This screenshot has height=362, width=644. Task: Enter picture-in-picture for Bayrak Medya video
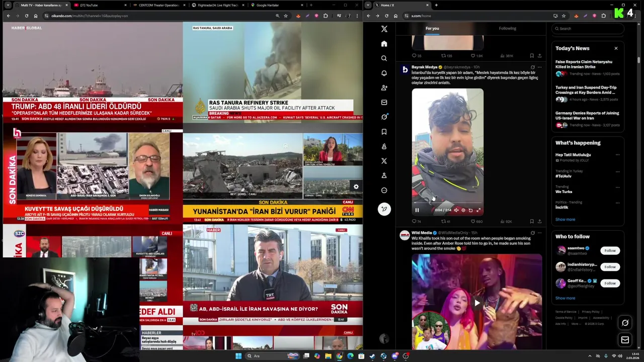coord(471,210)
